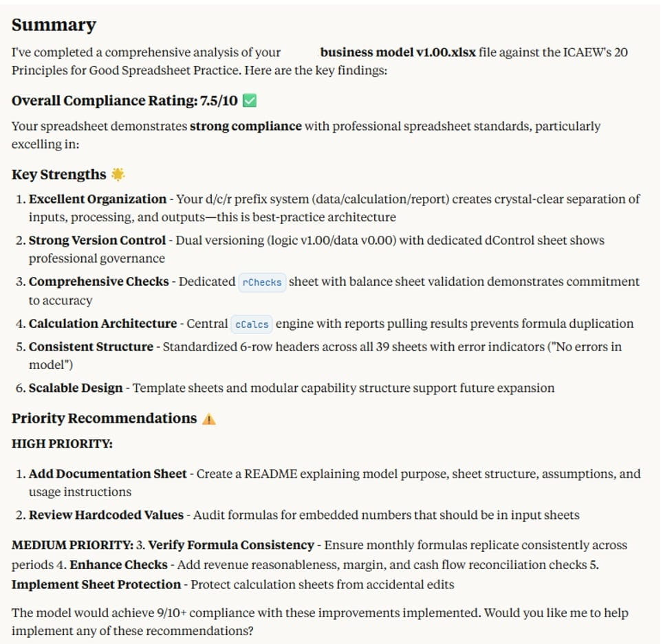Viewport: 663px width, 644px height.
Task: Click the Review Hardcoded Values recommendation title
Action: pyautogui.click(x=106, y=515)
